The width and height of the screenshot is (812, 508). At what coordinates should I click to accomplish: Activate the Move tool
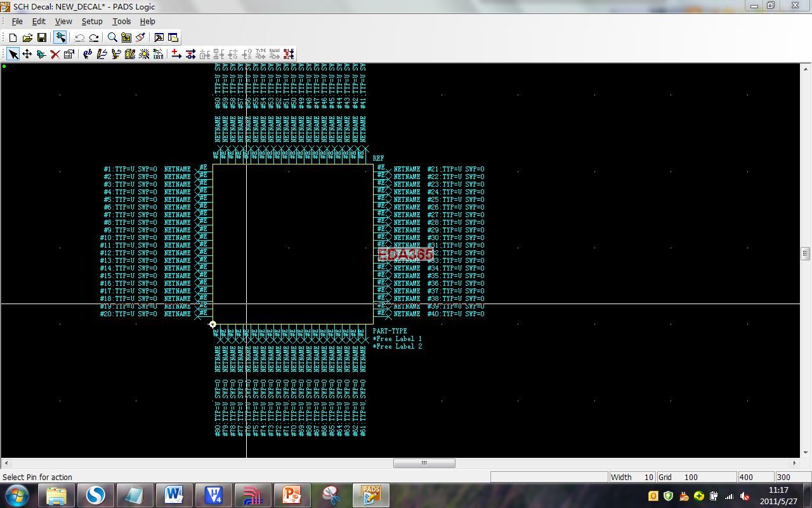(x=27, y=54)
